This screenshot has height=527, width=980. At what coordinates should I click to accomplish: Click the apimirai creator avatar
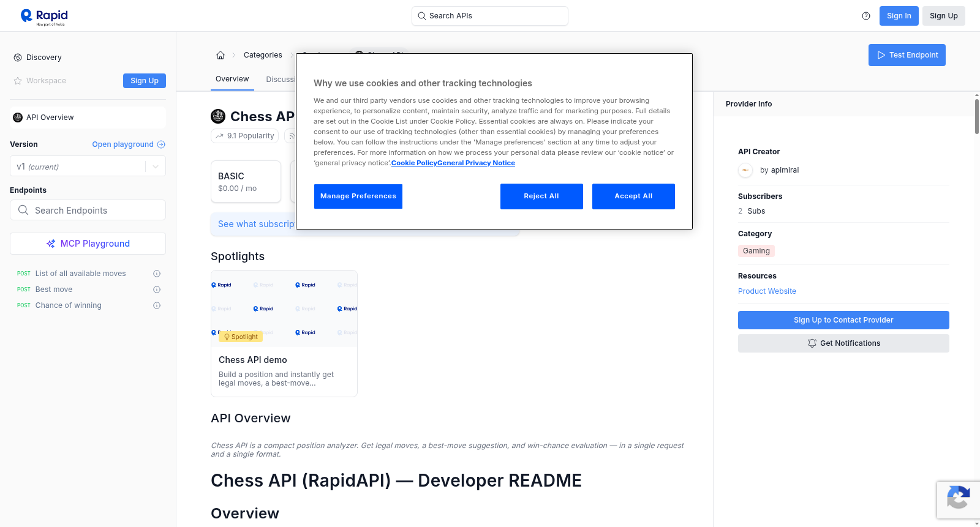coord(745,170)
